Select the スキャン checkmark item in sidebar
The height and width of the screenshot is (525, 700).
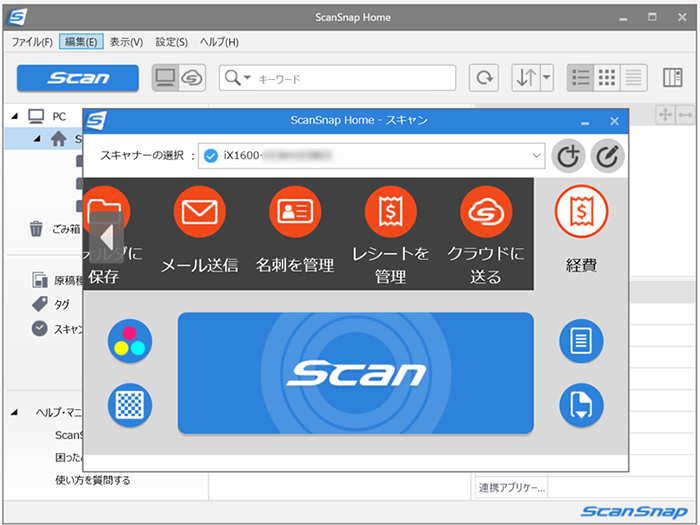point(57,329)
